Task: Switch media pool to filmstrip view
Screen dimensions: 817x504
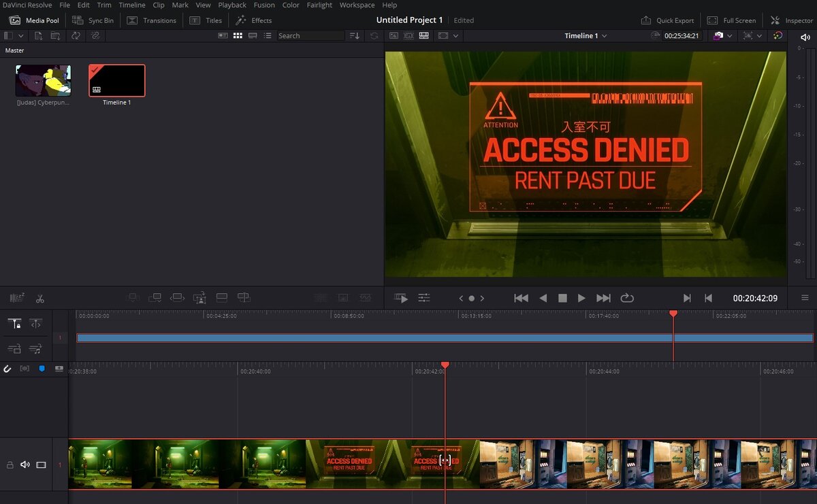Action: pyautogui.click(x=253, y=35)
